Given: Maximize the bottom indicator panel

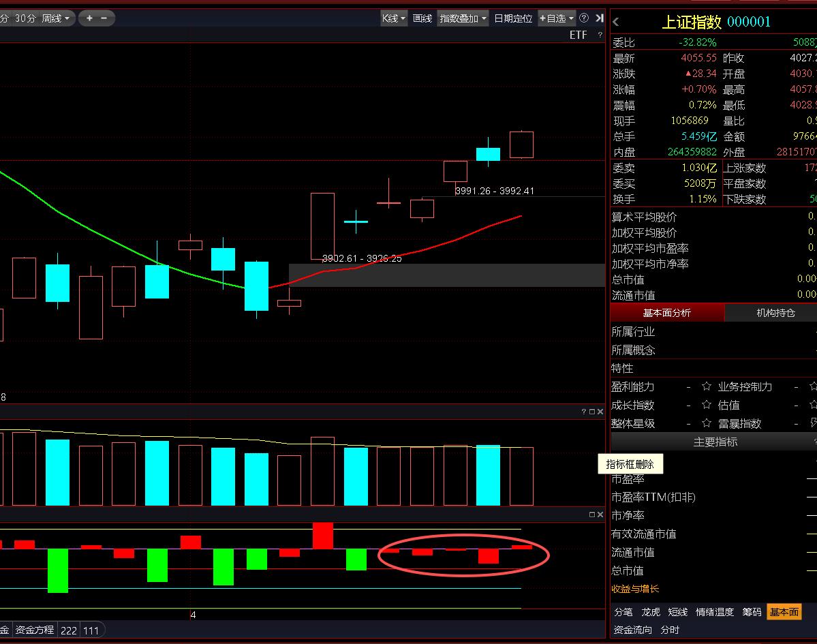Looking at the screenshot, I should click(x=592, y=515).
